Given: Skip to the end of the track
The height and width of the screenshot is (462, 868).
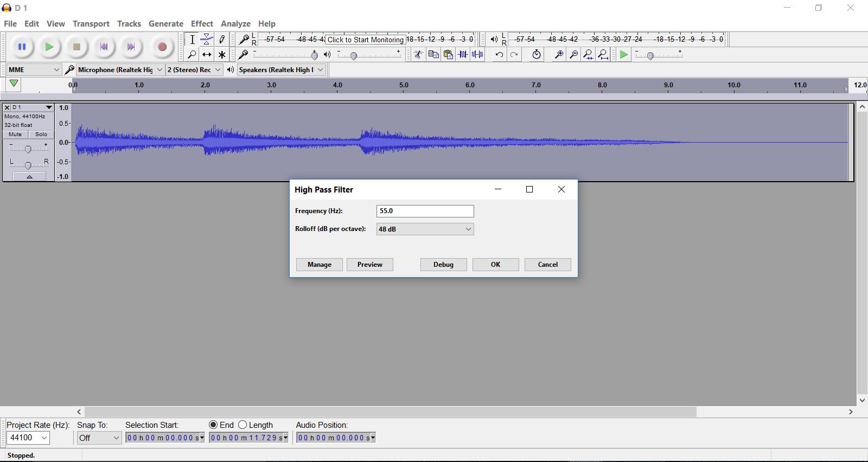Looking at the screenshot, I should 131,47.
